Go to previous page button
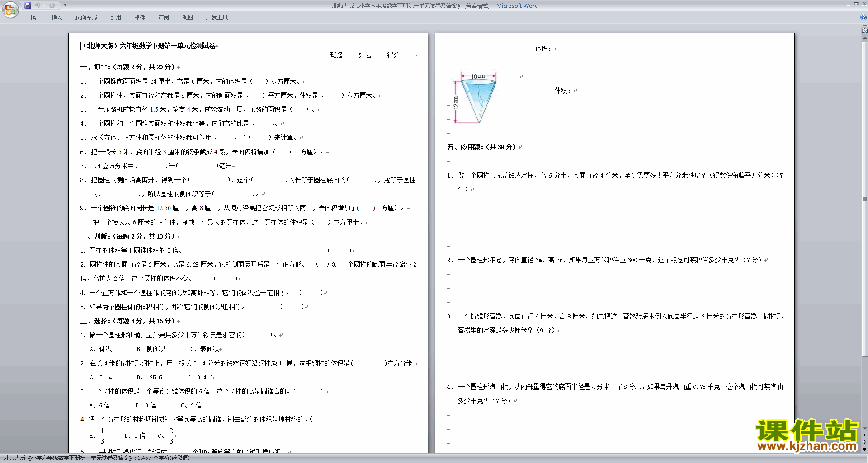This screenshot has height=463, width=868. [x=864, y=435]
